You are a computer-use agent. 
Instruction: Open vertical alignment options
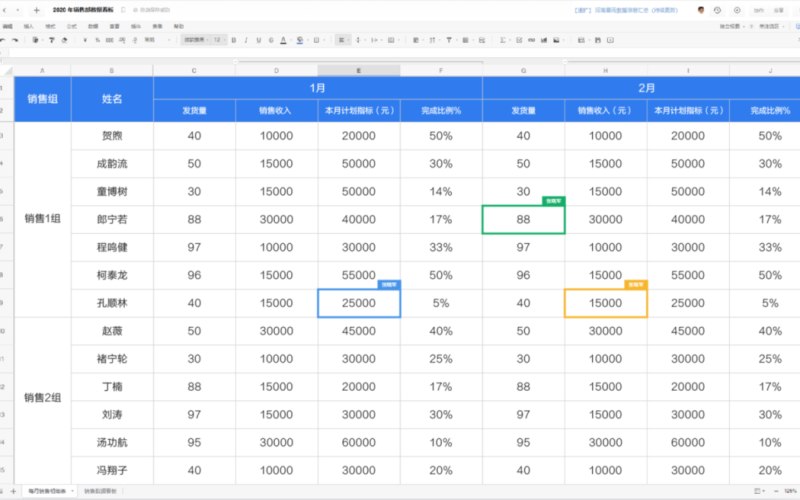tap(358, 40)
